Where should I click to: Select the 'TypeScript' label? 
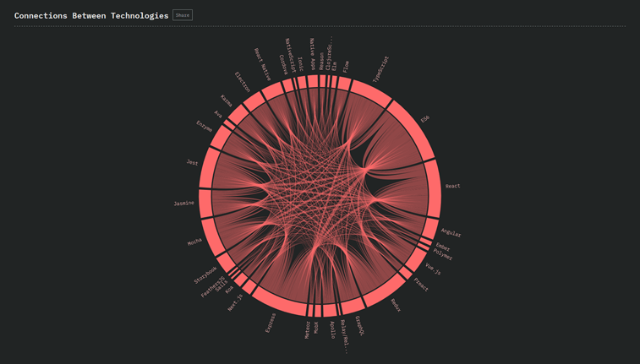381,69
